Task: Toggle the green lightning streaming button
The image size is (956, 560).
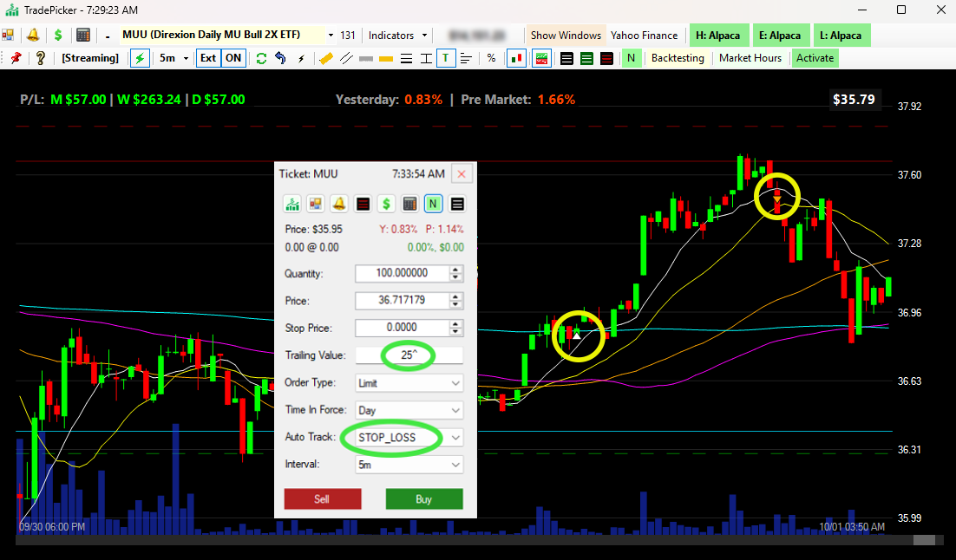Action: click(x=141, y=58)
